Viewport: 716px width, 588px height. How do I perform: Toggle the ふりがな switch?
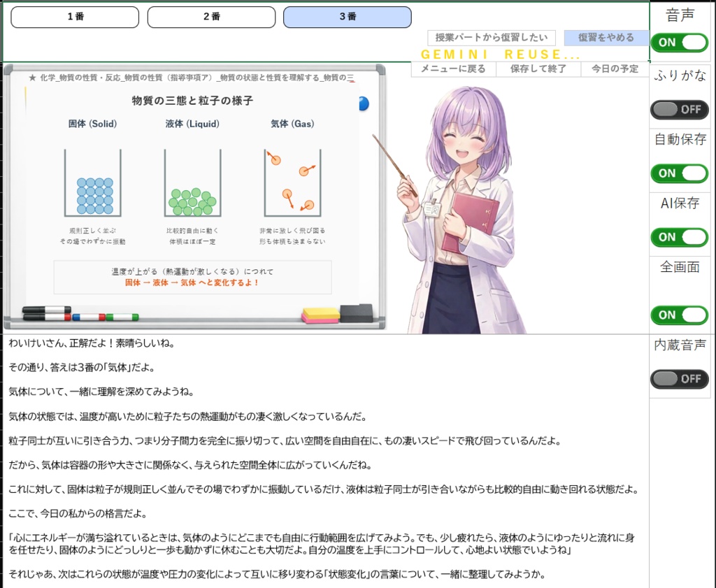pos(680,110)
